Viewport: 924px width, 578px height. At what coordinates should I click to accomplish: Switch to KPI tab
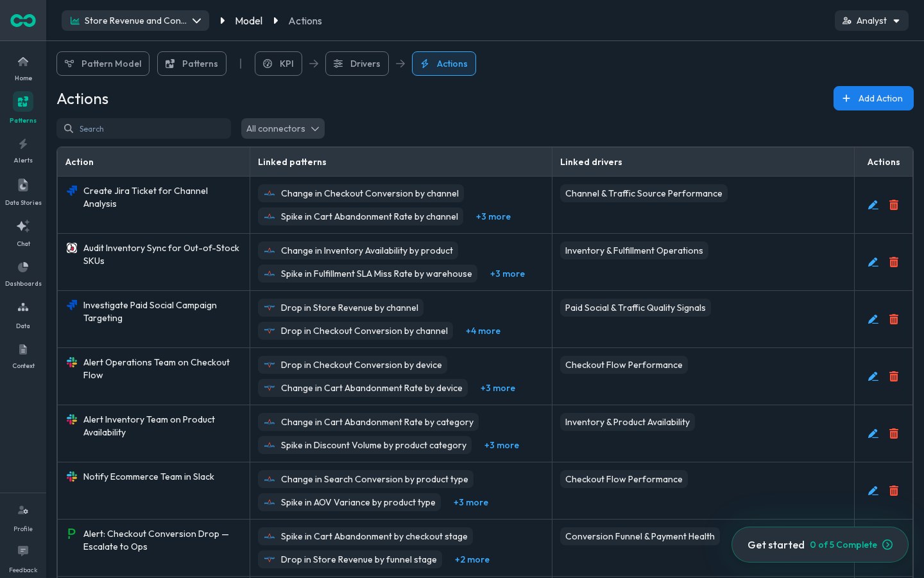click(278, 64)
